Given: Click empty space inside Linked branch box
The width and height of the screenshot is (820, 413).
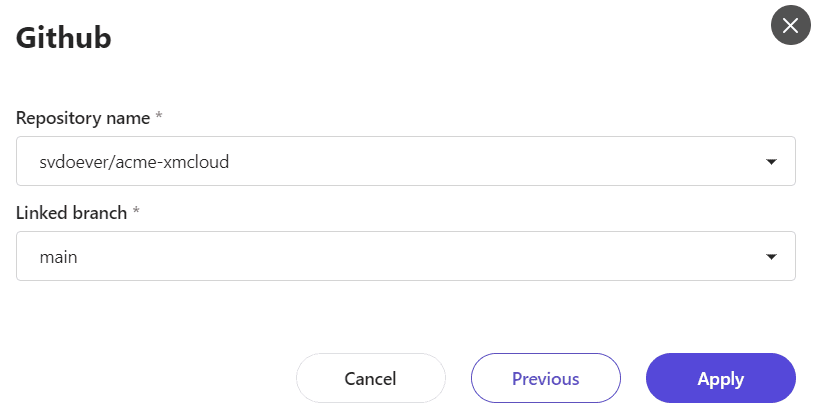Looking at the screenshot, I should point(450,257).
